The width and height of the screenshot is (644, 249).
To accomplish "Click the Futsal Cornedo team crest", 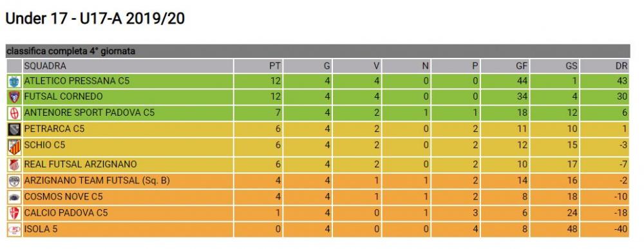I will (14, 97).
